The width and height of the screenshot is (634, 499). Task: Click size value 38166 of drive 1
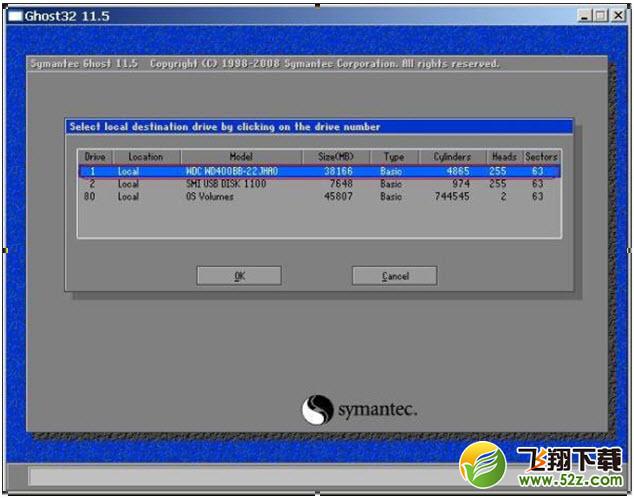coord(338,171)
